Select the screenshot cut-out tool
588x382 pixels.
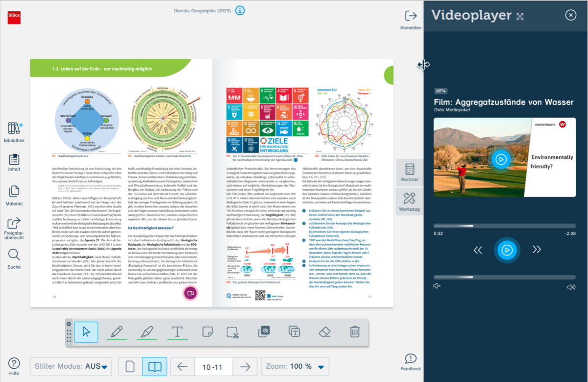[x=232, y=332]
